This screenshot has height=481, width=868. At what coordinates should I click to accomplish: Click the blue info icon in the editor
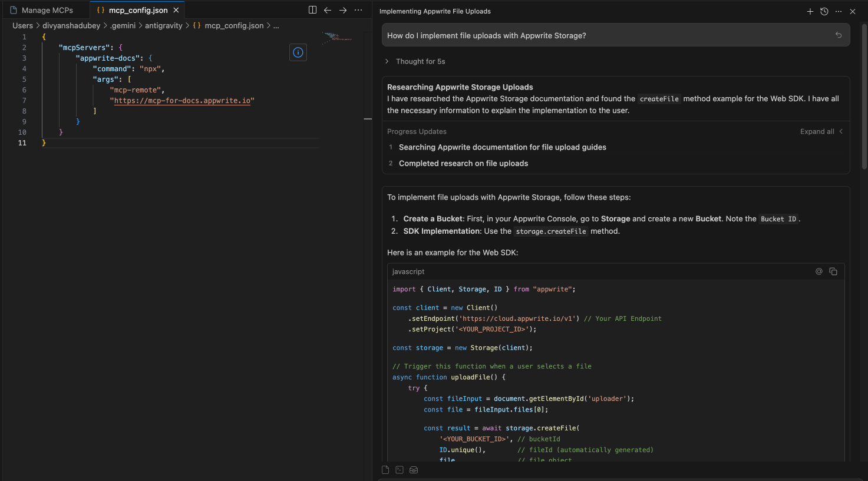[298, 52]
